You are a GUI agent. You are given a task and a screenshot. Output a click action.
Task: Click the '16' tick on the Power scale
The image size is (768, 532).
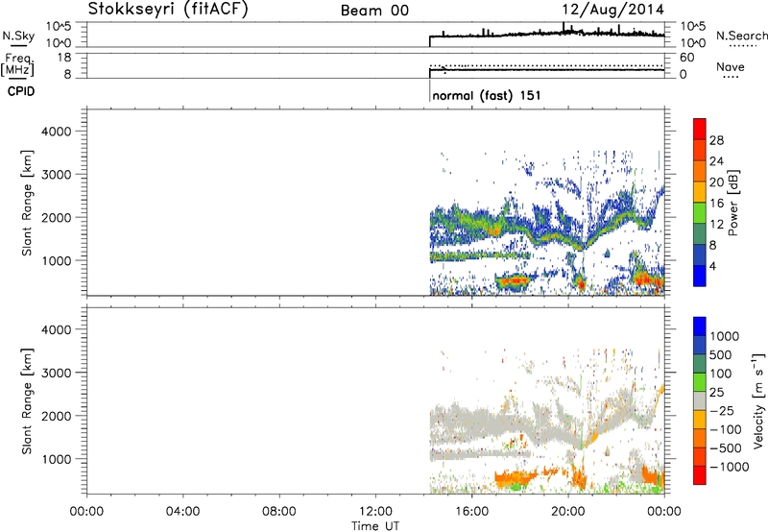(x=716, y=204)
